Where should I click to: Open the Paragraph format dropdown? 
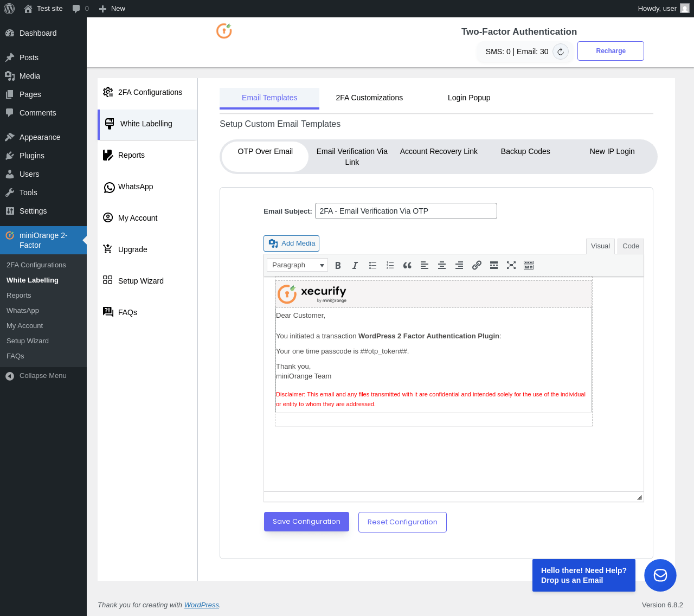coord(297,265)
